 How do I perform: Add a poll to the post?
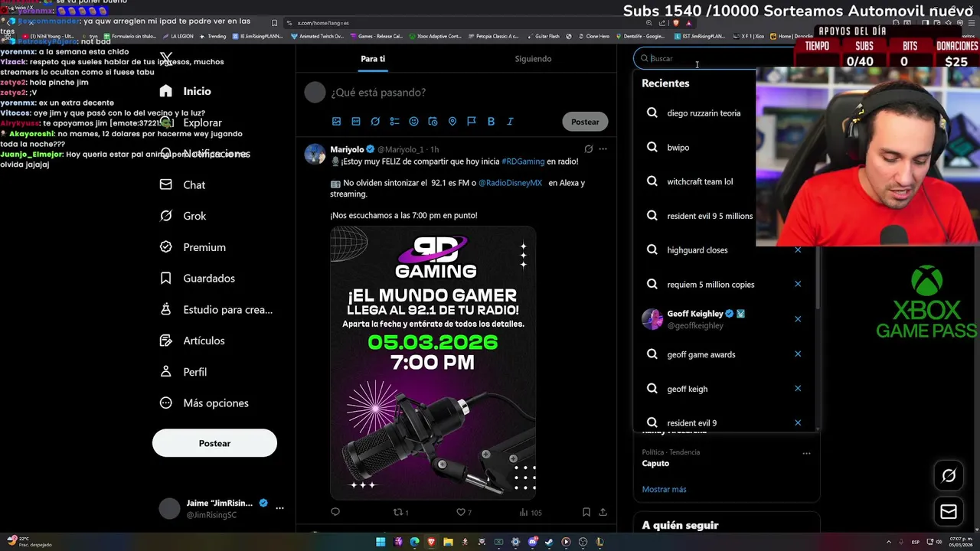394,122
